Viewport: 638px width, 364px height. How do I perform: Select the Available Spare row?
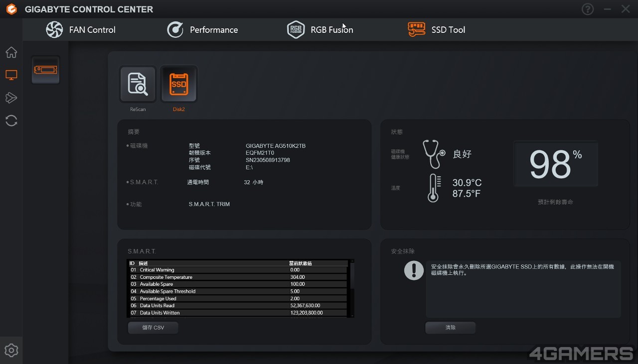(238, 284)
